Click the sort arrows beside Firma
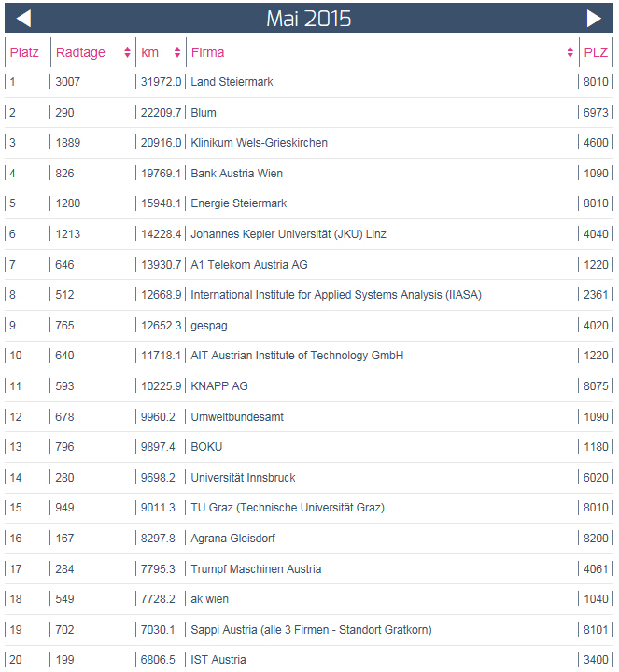The height and width of the screenshot is (672, 619). tap(570, 53)
